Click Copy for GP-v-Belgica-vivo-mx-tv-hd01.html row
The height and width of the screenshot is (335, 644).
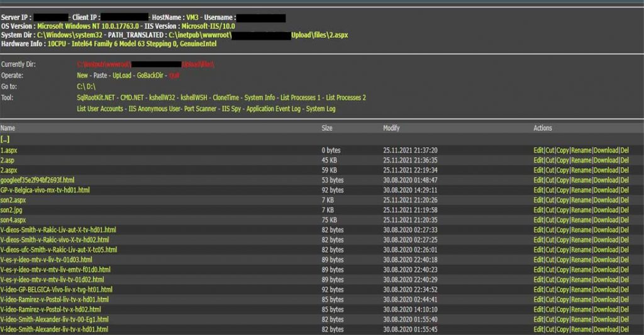[x=562, y=190]
